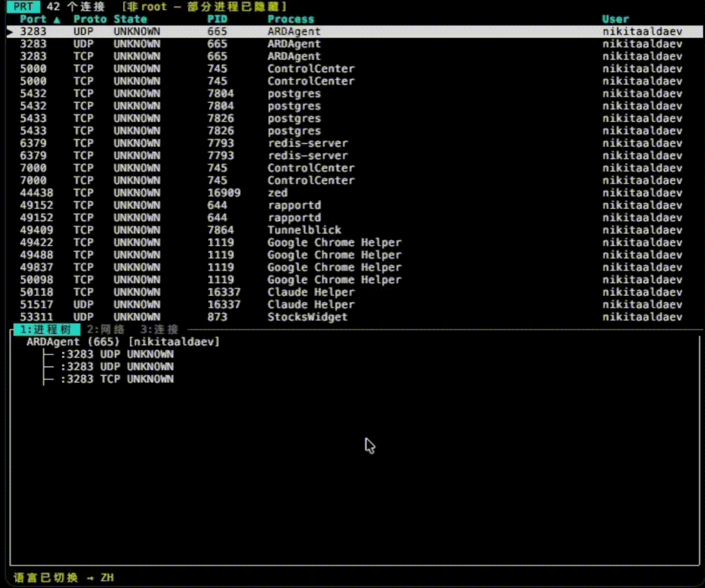This screenshot has height=588, width=705.
Task: Sort by the State column header
Action: coord(130,19)
